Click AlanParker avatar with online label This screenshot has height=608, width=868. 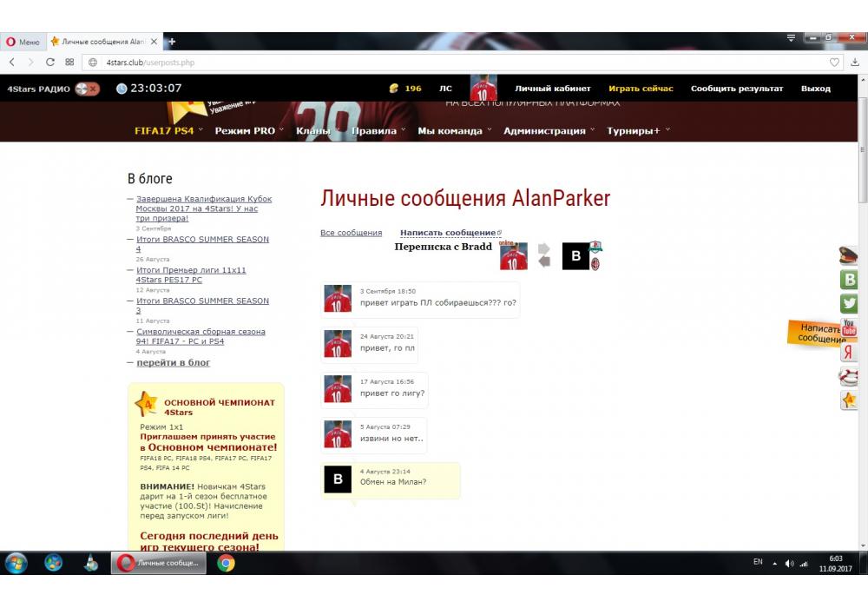pos(513,255)
